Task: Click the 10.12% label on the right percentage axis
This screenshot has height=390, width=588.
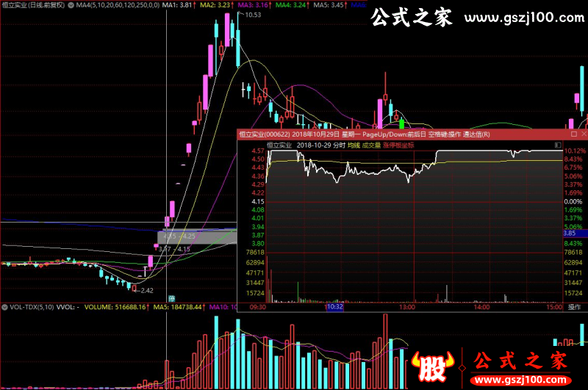Action: point(575,151)
